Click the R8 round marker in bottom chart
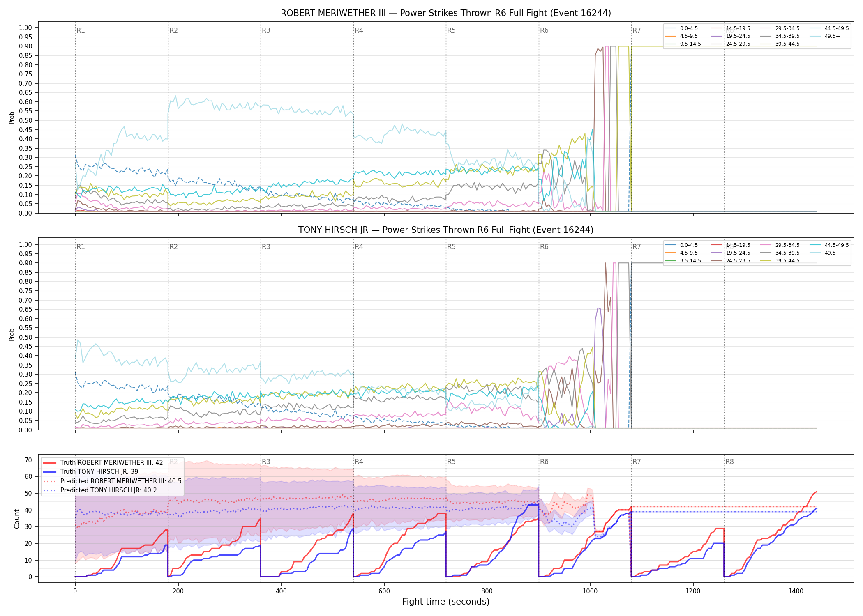 pos(729,462)
